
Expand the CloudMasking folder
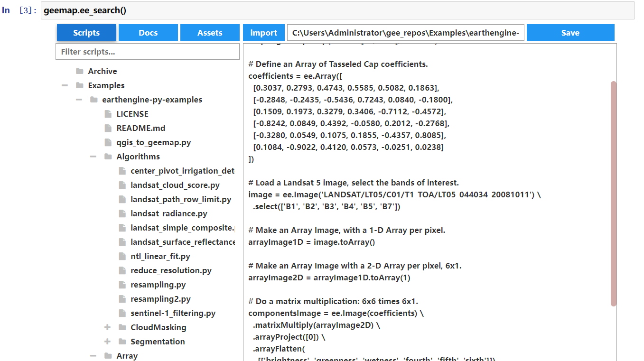(x=107, y=327)
